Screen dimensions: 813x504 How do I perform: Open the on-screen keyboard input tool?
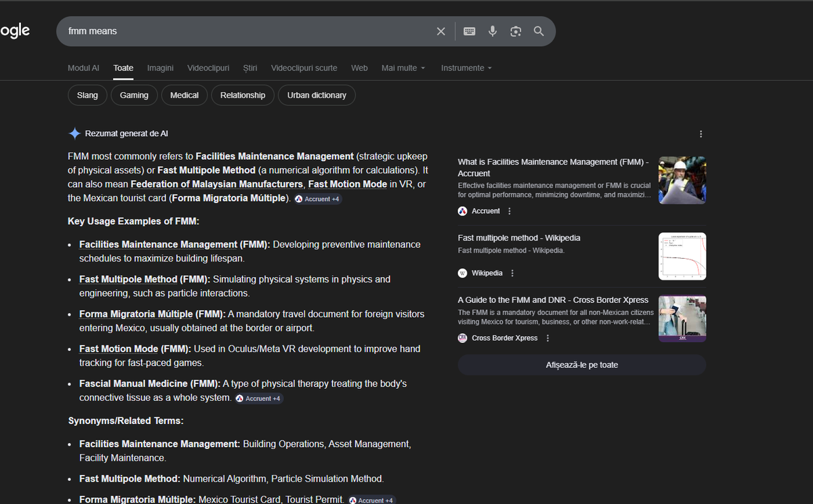[470, 31]
